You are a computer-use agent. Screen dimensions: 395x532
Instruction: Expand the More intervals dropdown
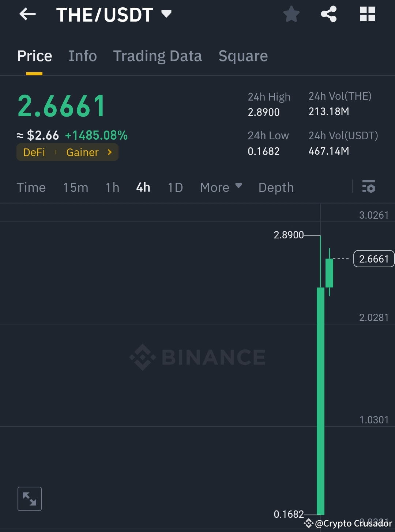(x=221, y=187)
